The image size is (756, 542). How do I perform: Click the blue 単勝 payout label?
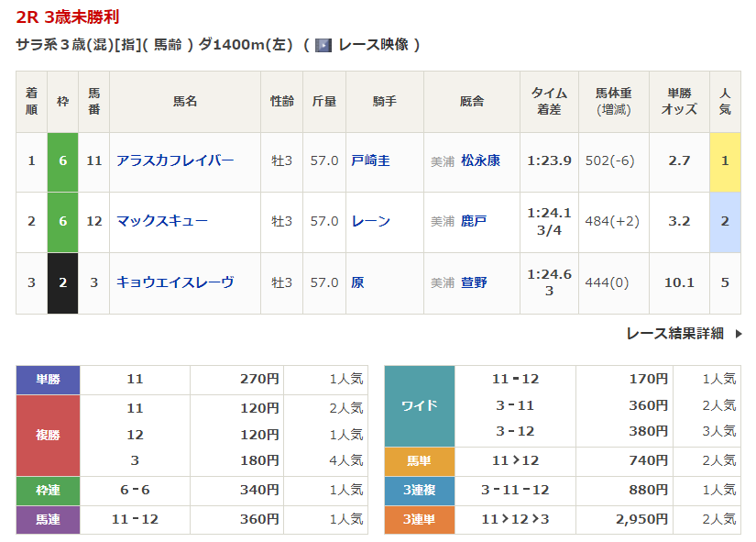tap(48, 379)
